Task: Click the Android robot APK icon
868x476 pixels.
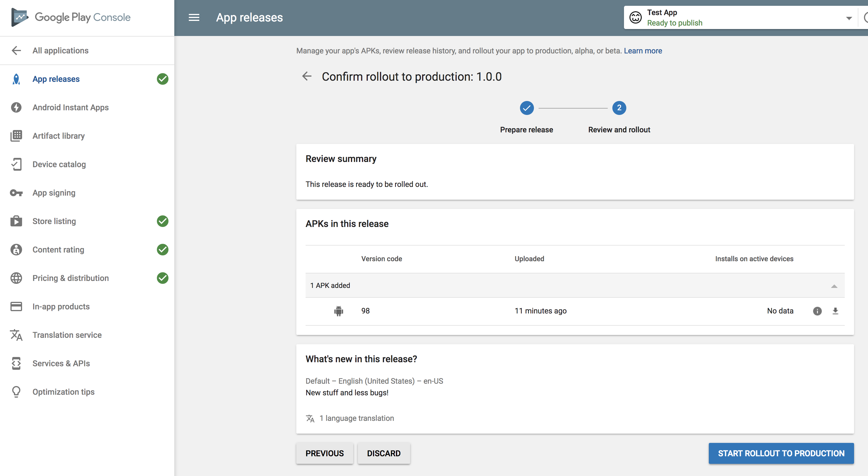Action: tap(339, 311)
